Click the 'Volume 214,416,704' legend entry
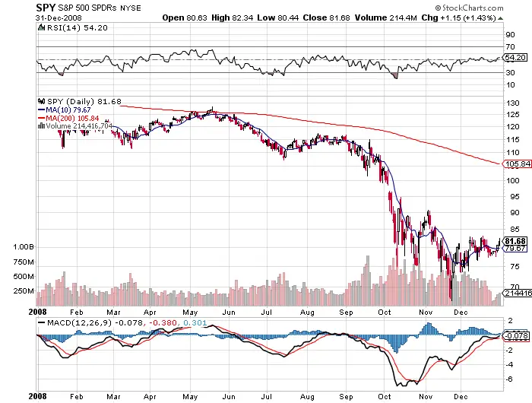 (x=79, y=126)
